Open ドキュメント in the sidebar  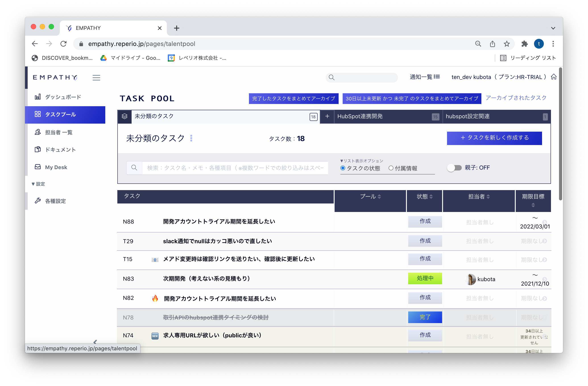coord(55,149)
